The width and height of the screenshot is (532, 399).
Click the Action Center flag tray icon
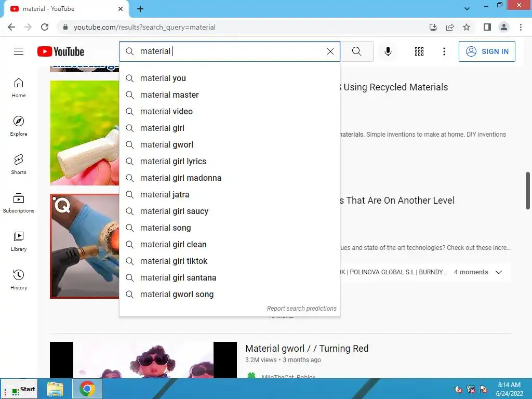tap(483, 389)
